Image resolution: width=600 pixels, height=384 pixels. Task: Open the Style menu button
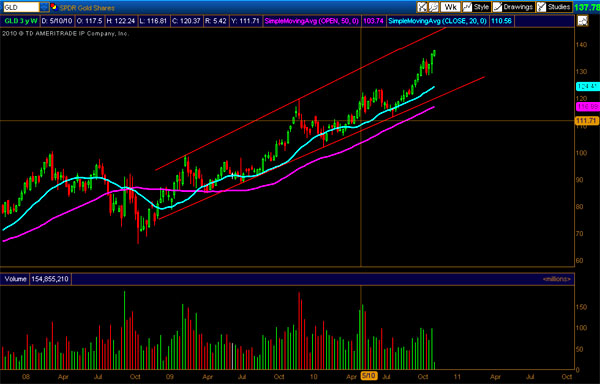[476, 7]
